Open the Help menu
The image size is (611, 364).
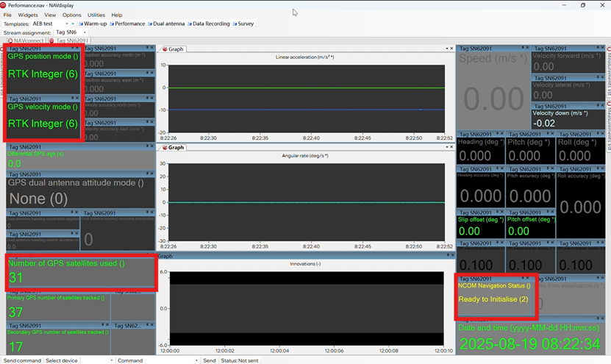116,15
